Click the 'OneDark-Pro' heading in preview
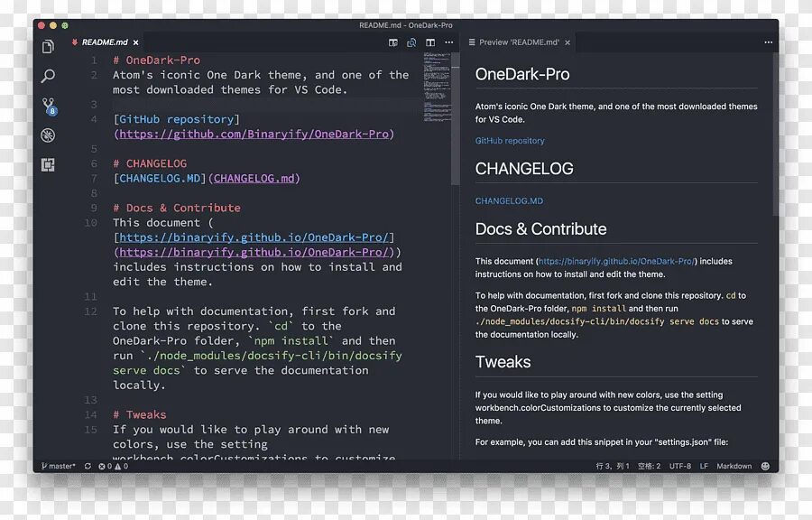Image resolution: width=812 pixels, height=520 pixels. (522, 74)
